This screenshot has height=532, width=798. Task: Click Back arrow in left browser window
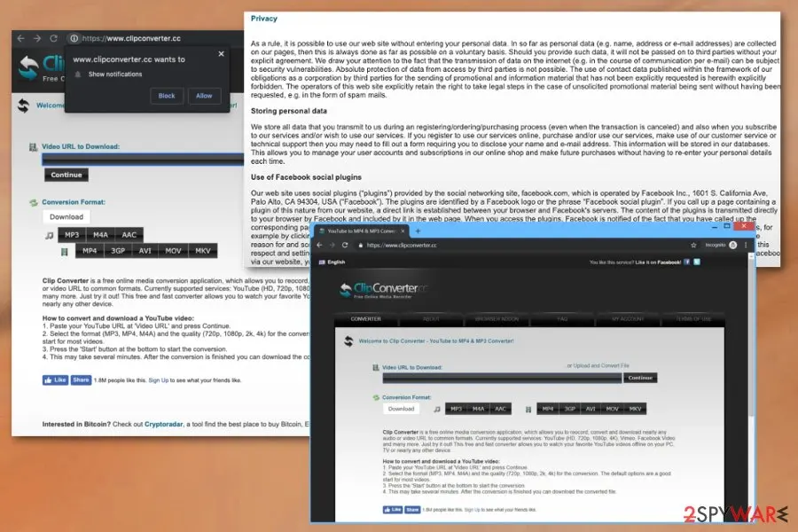[x=21, y=38]
